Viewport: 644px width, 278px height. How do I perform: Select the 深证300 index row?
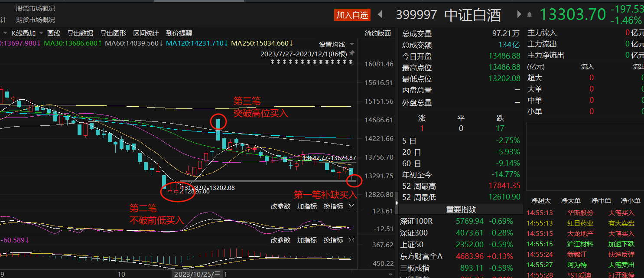point(461,233)
